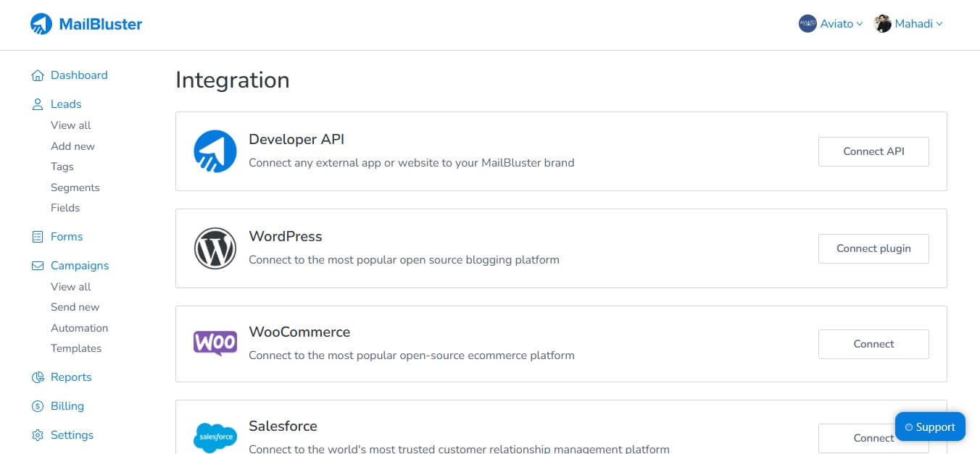
Task: Click the Leads person icon
Action: tap(37, 104)
